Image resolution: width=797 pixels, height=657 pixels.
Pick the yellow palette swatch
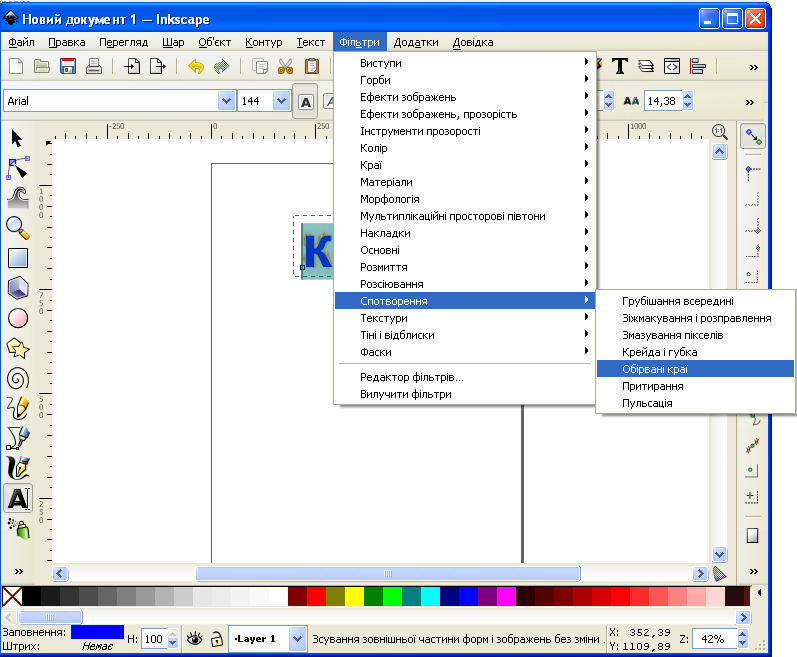[x=354, y=597]
